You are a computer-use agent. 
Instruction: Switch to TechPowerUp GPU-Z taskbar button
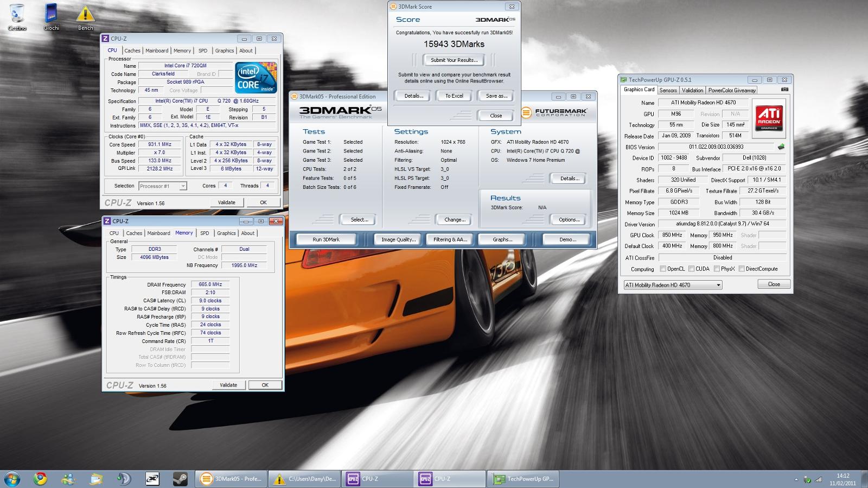coord(524,479)
